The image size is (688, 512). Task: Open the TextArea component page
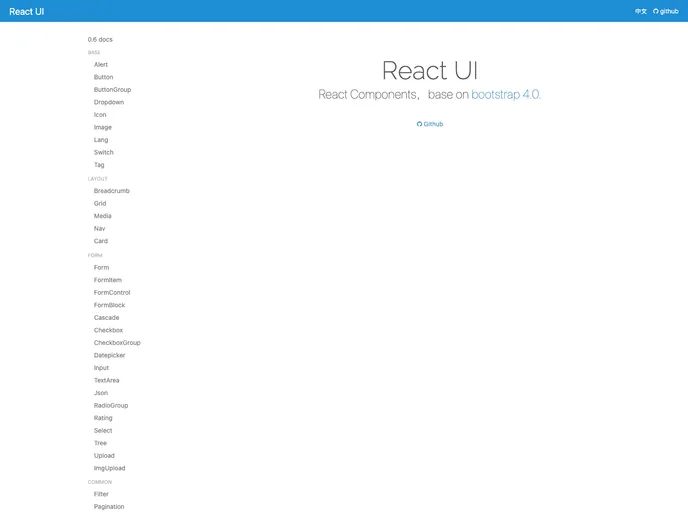[107, 380]
